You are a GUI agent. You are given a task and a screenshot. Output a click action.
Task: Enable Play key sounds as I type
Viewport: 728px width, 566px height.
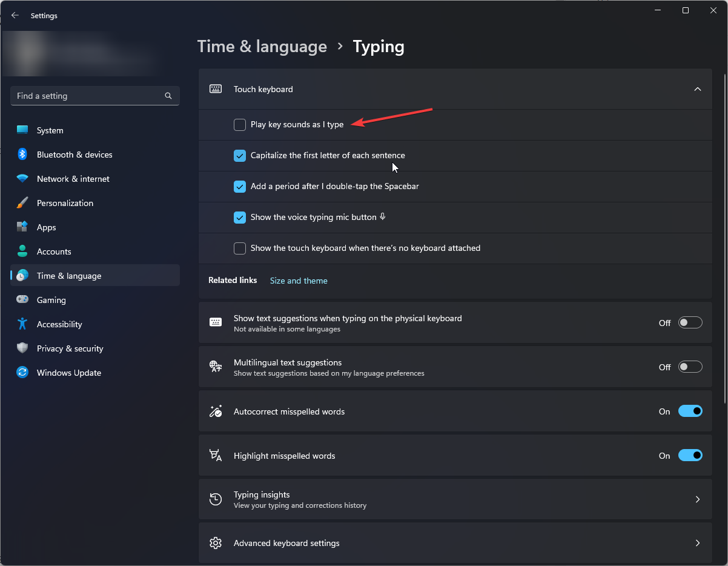click(240, 125)
